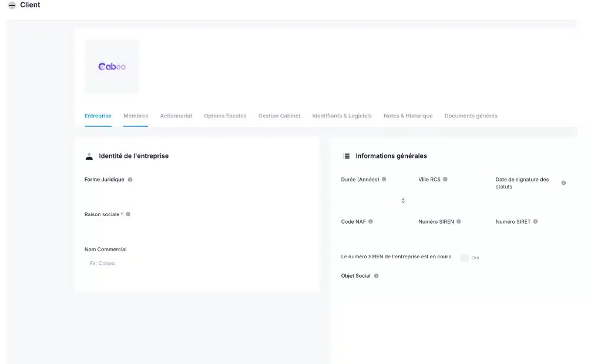Open the Forme Juridique dropdown field
Screen dimensions: 591x364
coord(196,194)
